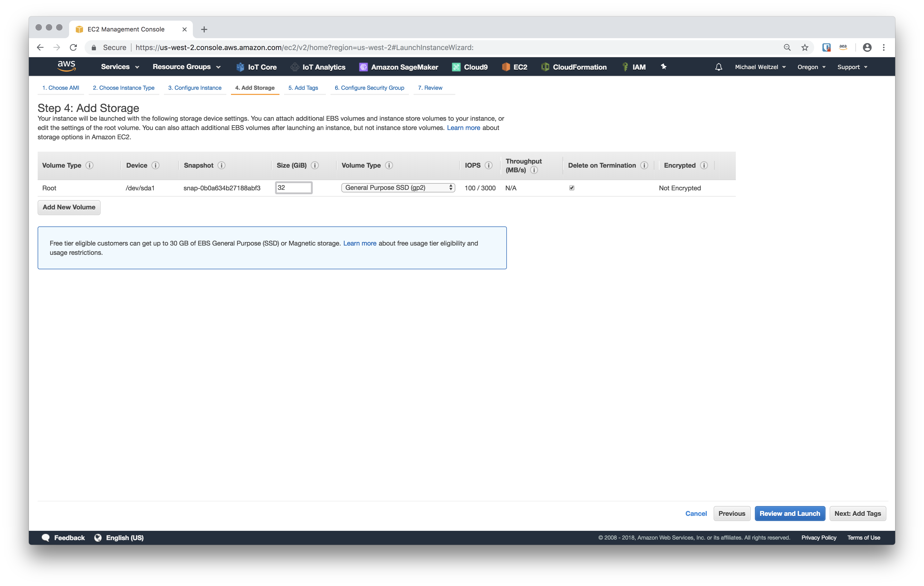Image resolution: width=924 pixels, height=586 pixels.
Task: Expand the Services menu
Action: 120,67
